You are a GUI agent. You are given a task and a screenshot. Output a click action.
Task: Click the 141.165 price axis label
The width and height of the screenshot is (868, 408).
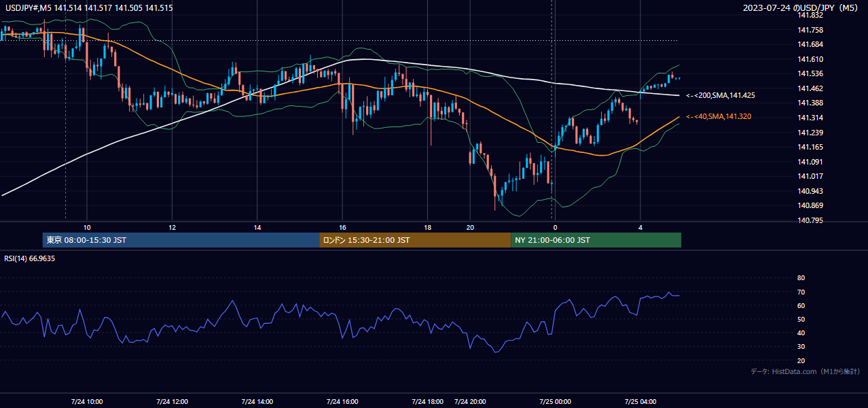pyautogui.click(x=810, y=147)
